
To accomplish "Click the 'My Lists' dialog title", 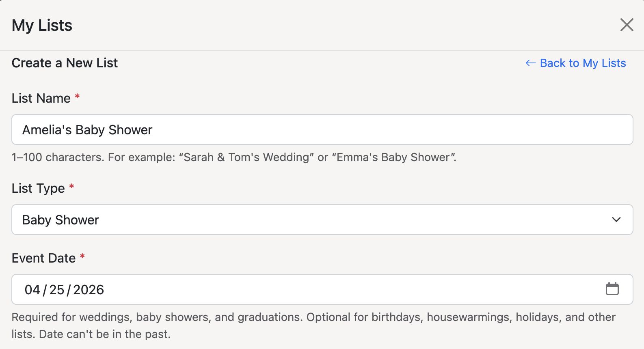I will pos(42,25).
